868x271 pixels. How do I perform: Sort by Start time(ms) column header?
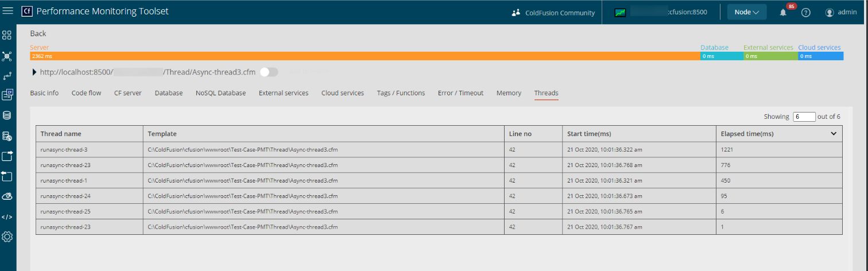(x=589, y=134)
